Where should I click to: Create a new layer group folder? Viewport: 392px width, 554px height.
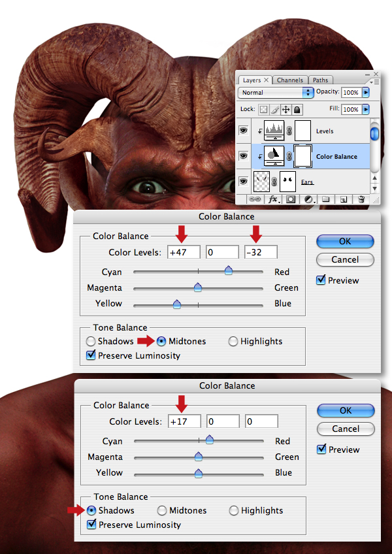tap(325, 199)
